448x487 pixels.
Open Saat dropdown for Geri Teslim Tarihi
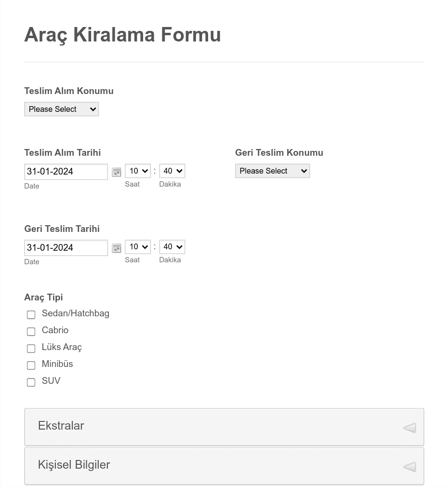138,247
